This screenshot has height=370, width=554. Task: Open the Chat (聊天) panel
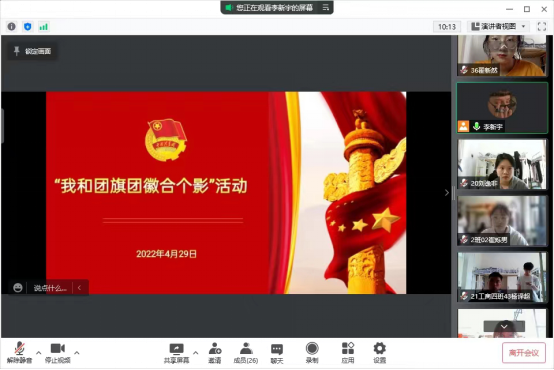(x=277, y=353)
